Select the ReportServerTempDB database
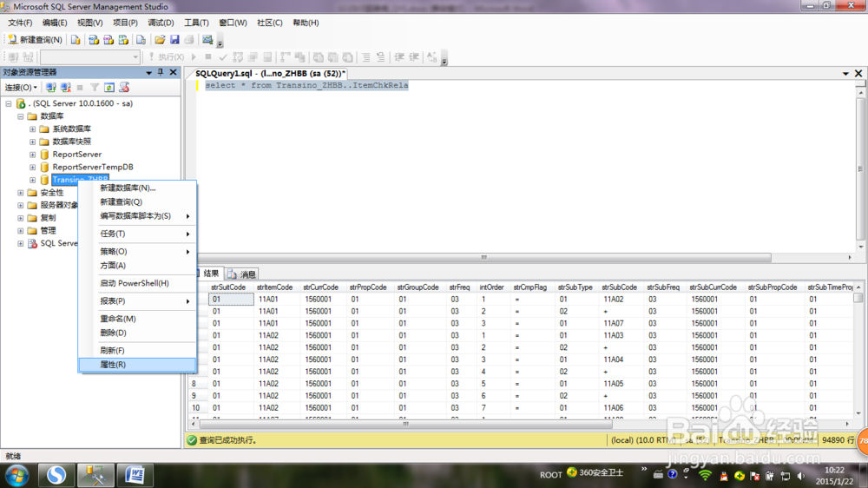The image size is (868, 488). point(93,168)
